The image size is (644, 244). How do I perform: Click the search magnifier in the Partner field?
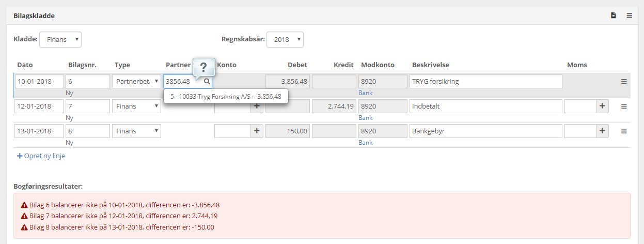coord(207,82)
